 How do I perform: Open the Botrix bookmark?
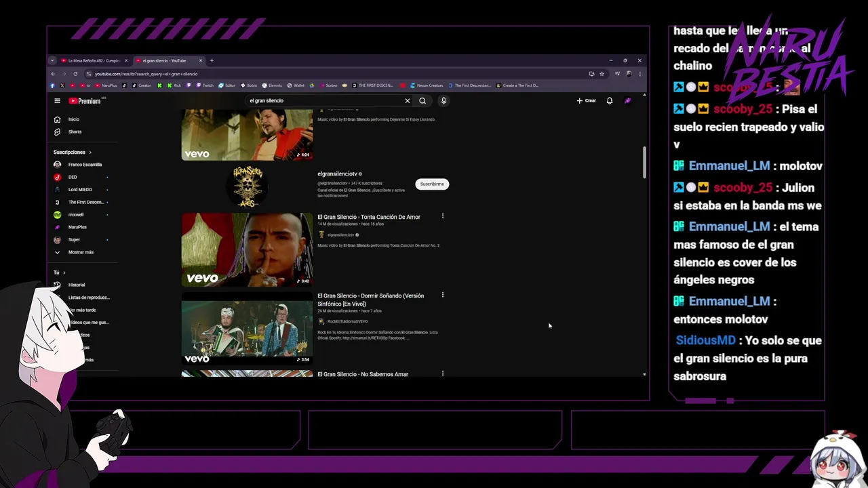[249, 85]
